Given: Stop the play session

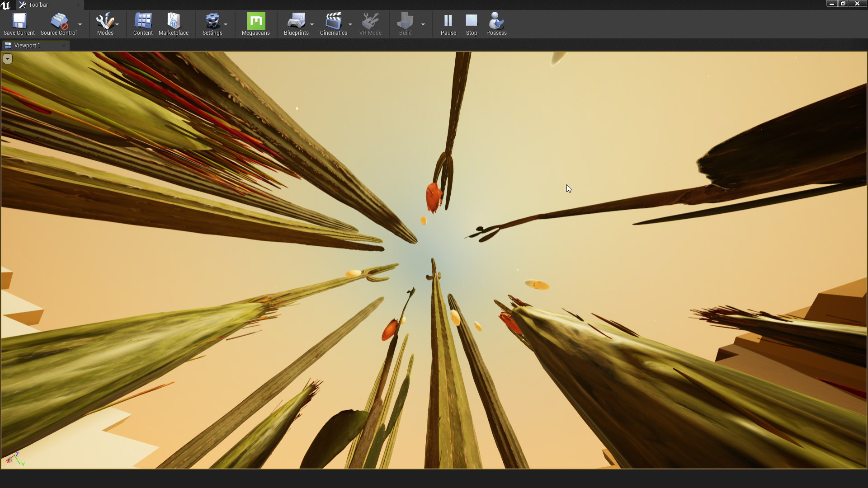Looking at the screenshot, I should 472,21.
